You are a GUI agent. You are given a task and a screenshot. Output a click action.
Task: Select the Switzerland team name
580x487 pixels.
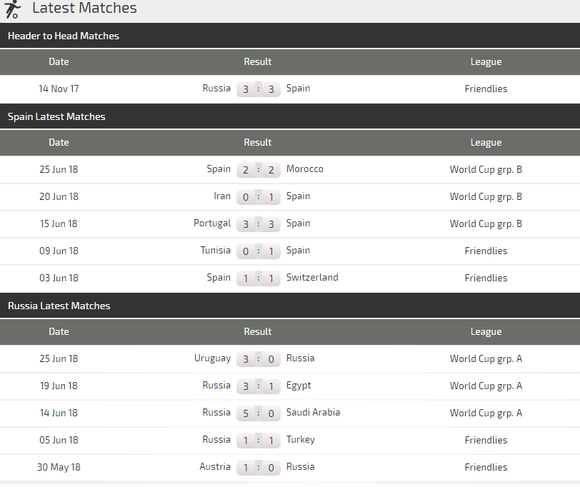(312, 277)
